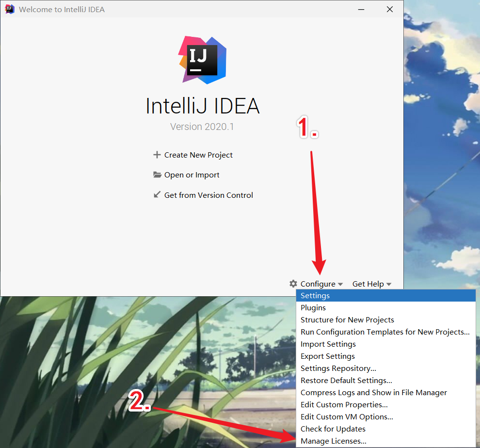480x448 pixels.
Task: Click the IntelliJ IDEA logo in title bar
Action: coord(10,9)
